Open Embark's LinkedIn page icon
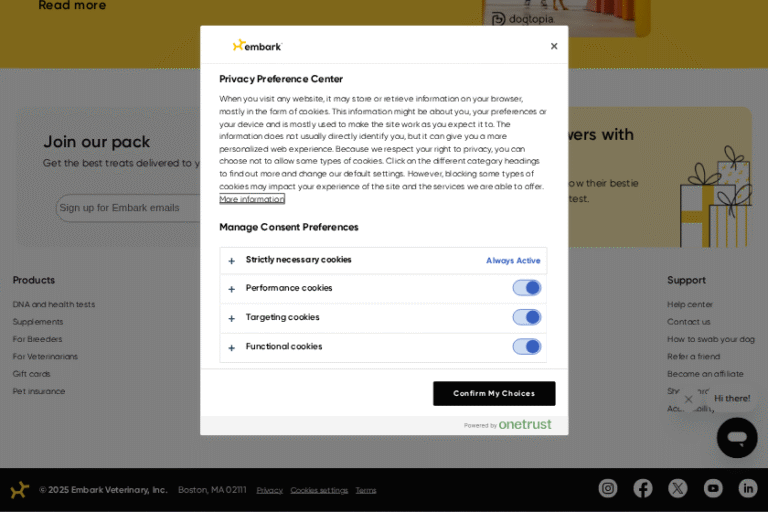This screenshot has width=768, height=512. pos(748,488)
